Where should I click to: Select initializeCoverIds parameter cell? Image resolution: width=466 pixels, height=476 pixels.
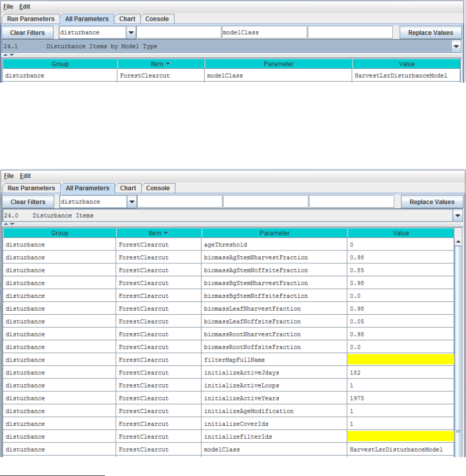(274, 424)
